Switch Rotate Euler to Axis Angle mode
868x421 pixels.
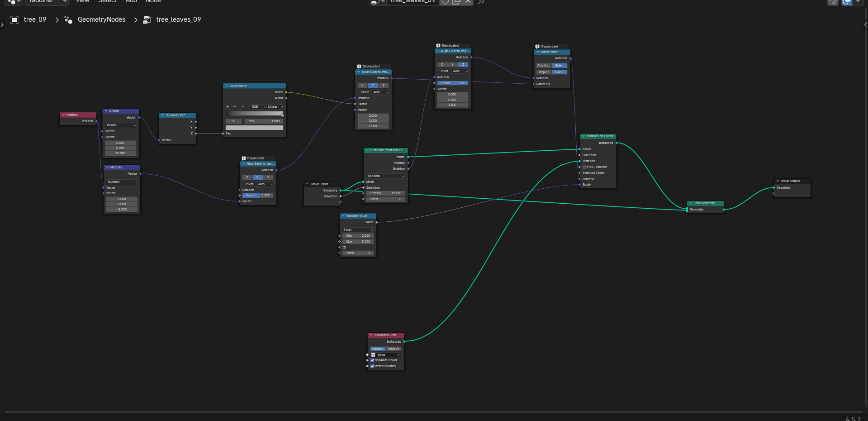coord(544,66)
